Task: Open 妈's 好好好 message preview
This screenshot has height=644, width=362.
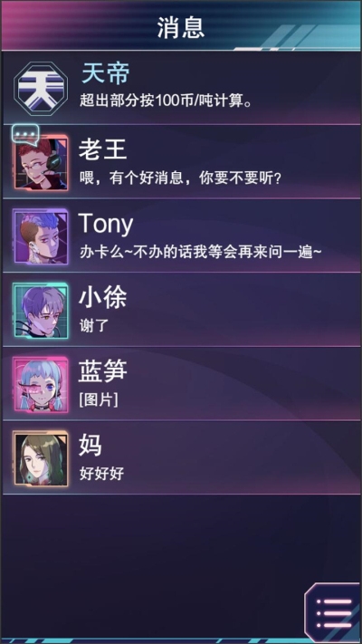Action: [101, 474]
